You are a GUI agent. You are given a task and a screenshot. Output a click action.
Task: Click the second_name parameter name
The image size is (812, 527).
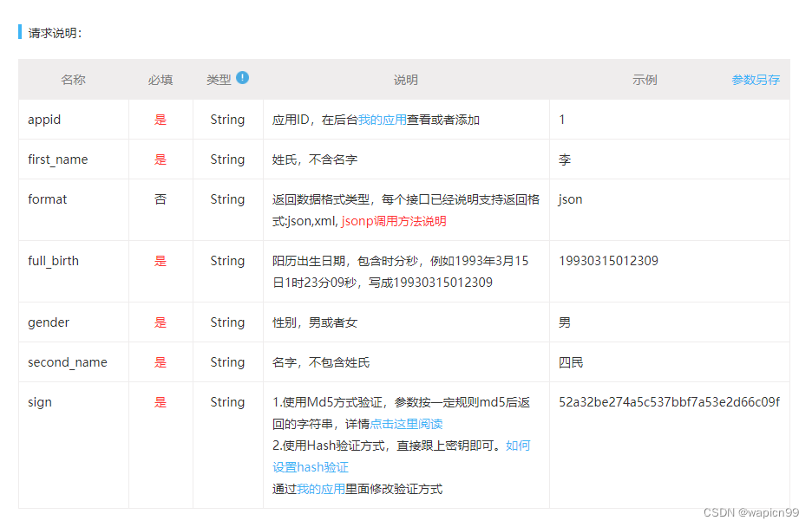(68, 362)
